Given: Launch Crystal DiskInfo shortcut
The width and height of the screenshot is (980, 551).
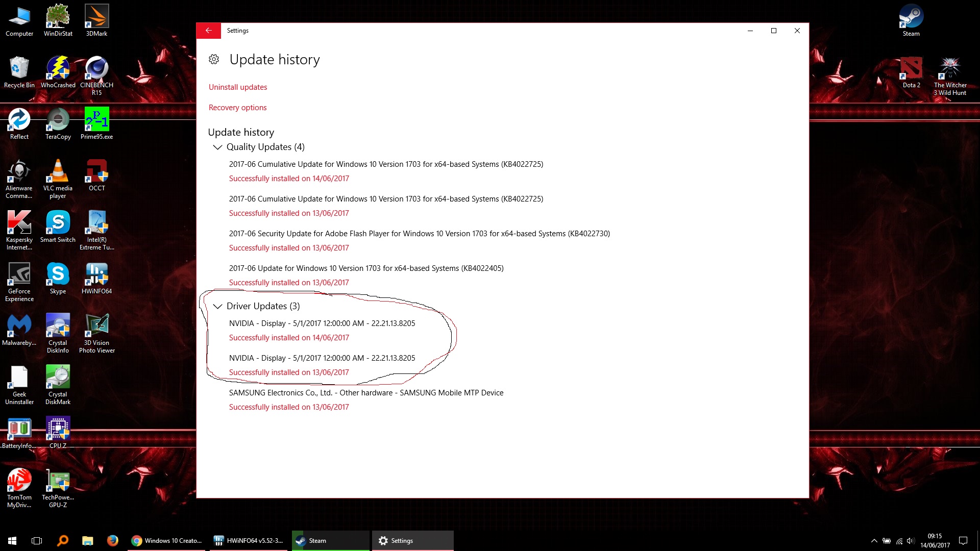Looking at the screenshot, I should coord(58,334).
